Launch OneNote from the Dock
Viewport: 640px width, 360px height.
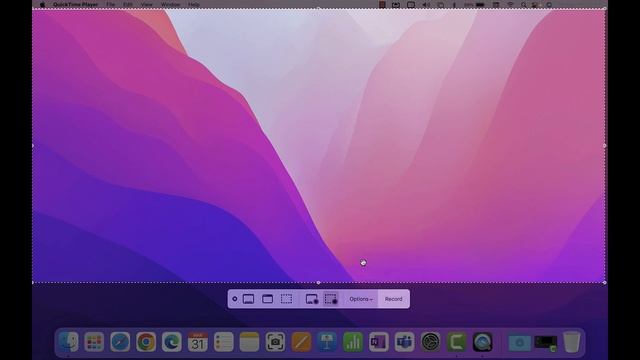click(x=378, y=342)
